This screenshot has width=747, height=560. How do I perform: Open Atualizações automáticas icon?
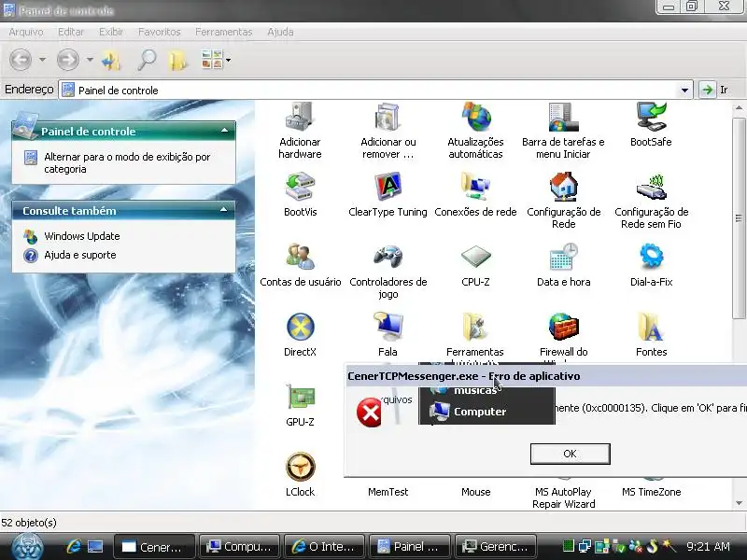pos(475,117)
